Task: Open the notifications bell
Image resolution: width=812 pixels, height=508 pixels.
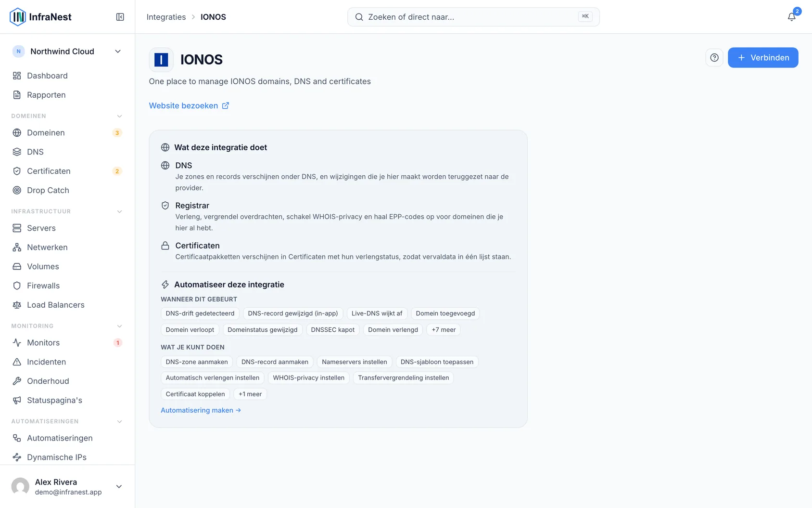Action: 791,17
